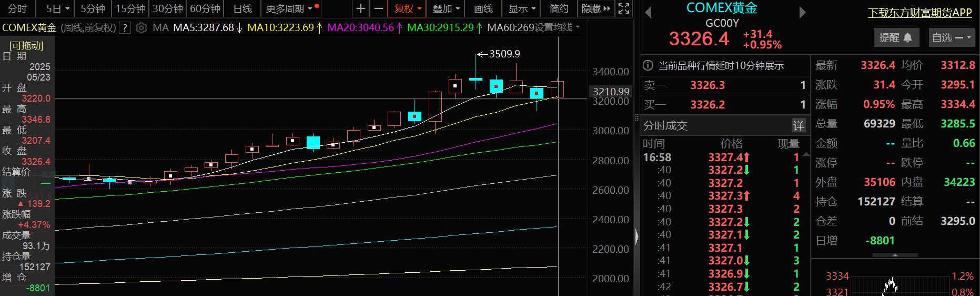Switch to the 日线 tab

pos(243,8)
